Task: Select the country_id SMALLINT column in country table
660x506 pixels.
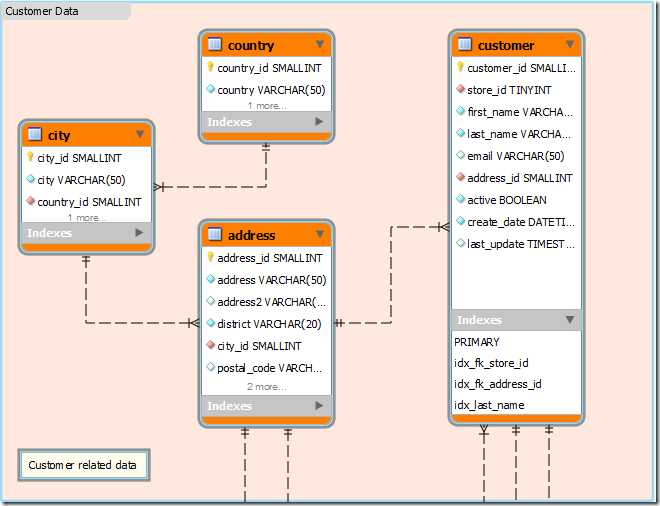Action: [x=266, y=68]
